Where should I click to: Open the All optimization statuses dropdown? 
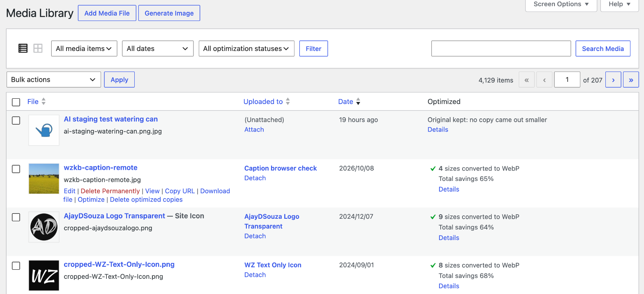(x=246, y=49)
